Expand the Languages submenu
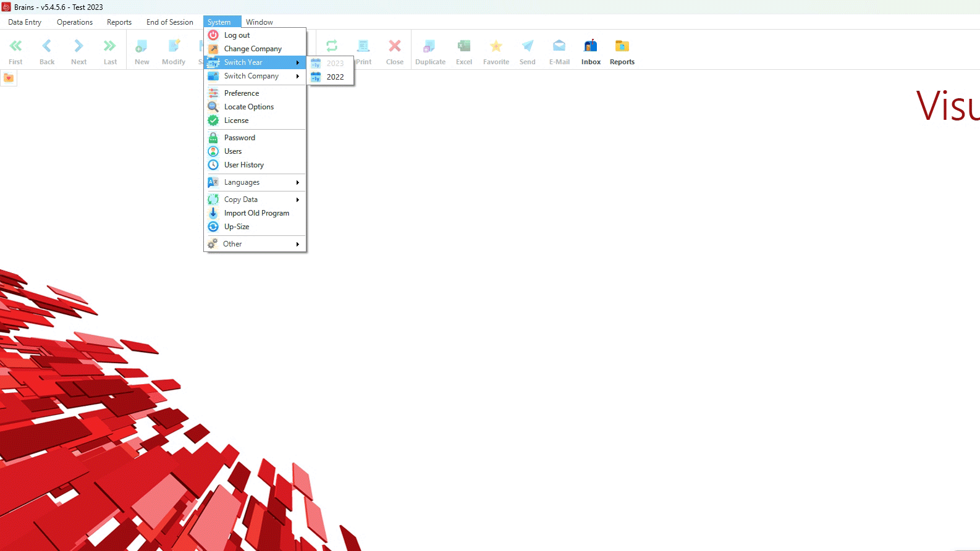 point(255,182)
